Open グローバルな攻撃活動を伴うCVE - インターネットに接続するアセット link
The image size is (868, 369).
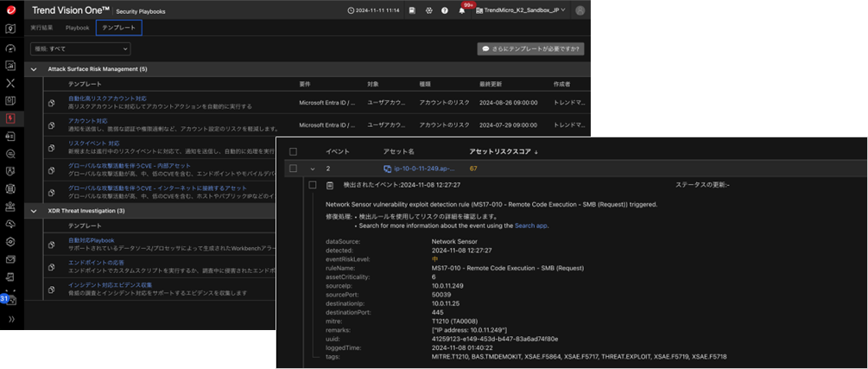click(158, 188)
